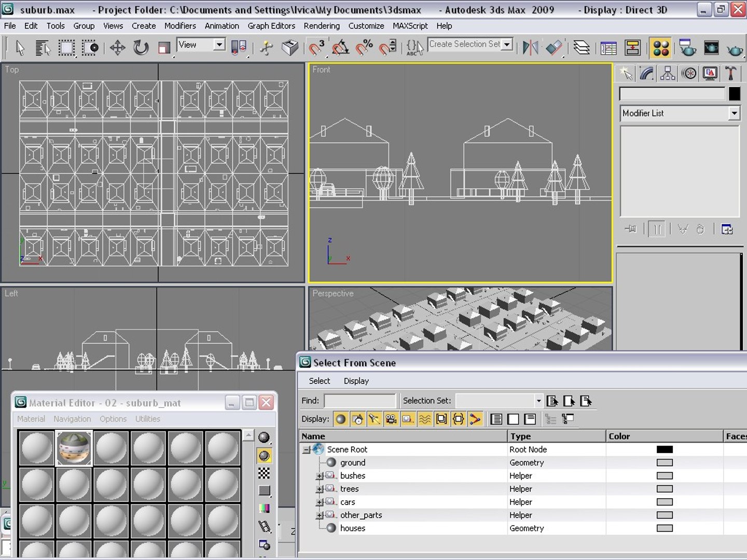Viewport: 747px width, 560px height.
Task: Toggle Angle Snap on the main toolbar
Action: (340, 48)
